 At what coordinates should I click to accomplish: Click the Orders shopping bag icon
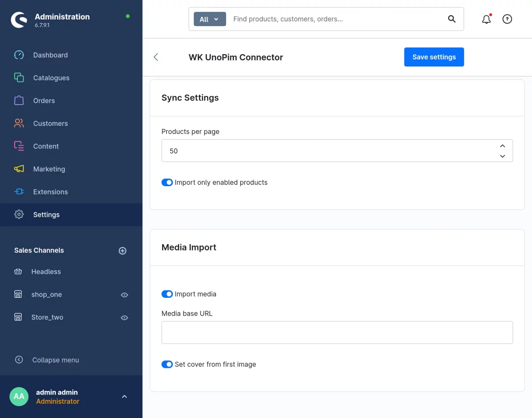(x=19, y=101)
